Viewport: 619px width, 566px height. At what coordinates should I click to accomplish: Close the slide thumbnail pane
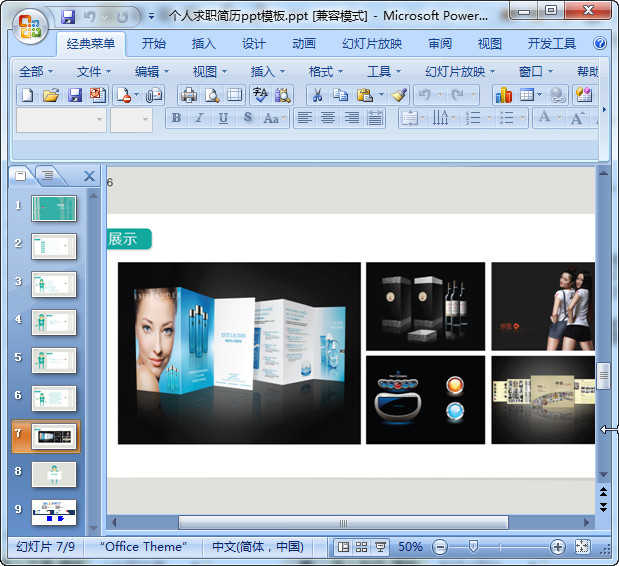click(89, 176)
